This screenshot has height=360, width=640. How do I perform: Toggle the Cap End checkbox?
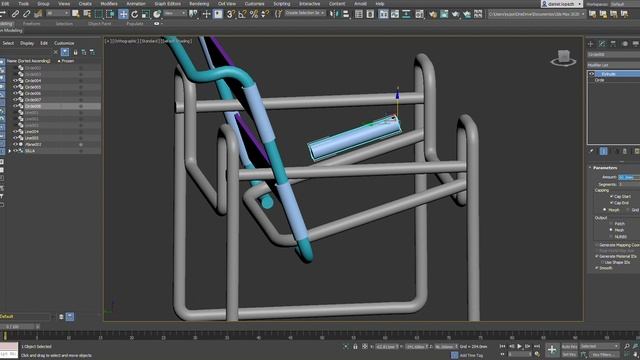tap(611, 203)
